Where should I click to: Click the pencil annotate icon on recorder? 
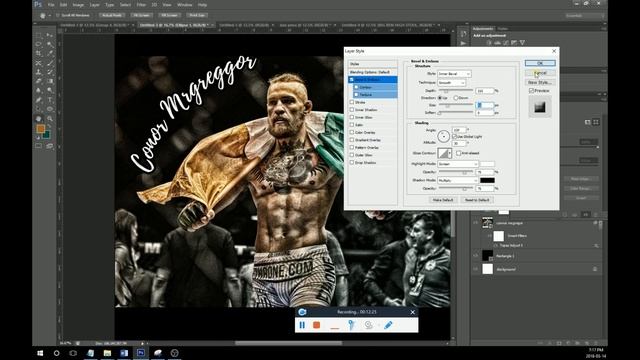[x=388, y=325]
